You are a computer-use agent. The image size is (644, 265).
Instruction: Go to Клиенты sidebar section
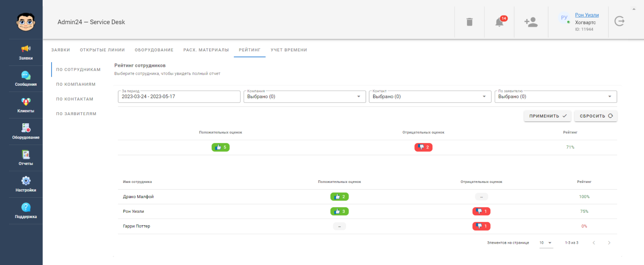click(26, 101)
